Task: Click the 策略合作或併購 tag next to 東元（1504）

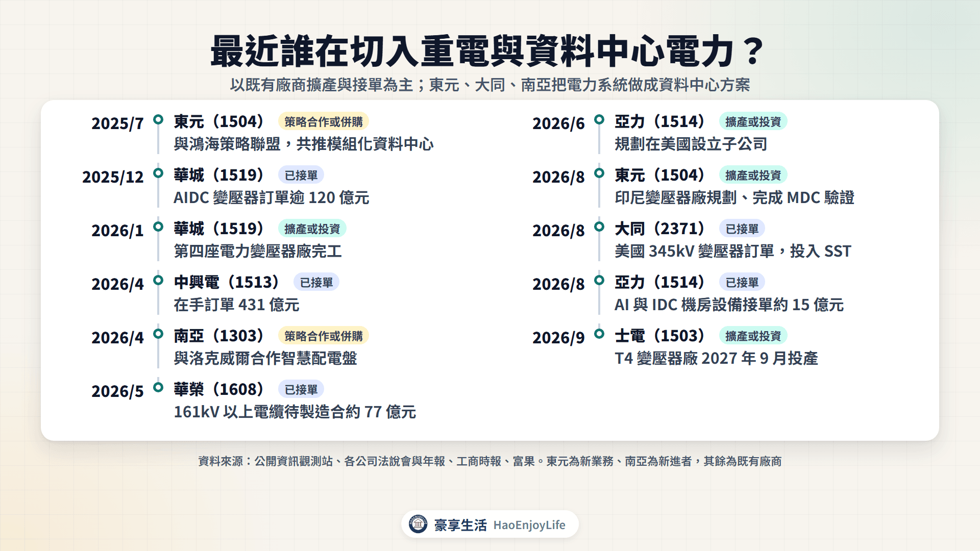Action: [x=324, y=121]
